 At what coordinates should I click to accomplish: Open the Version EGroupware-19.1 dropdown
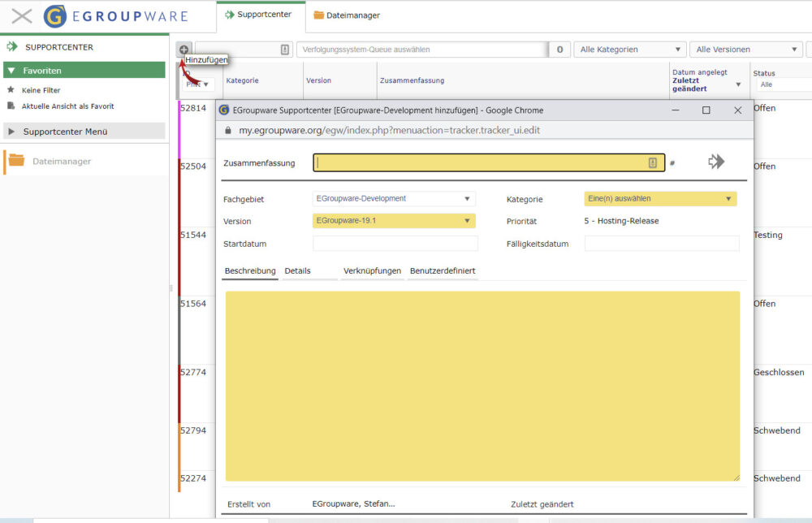pyautogui.click(x=394, y=221)
